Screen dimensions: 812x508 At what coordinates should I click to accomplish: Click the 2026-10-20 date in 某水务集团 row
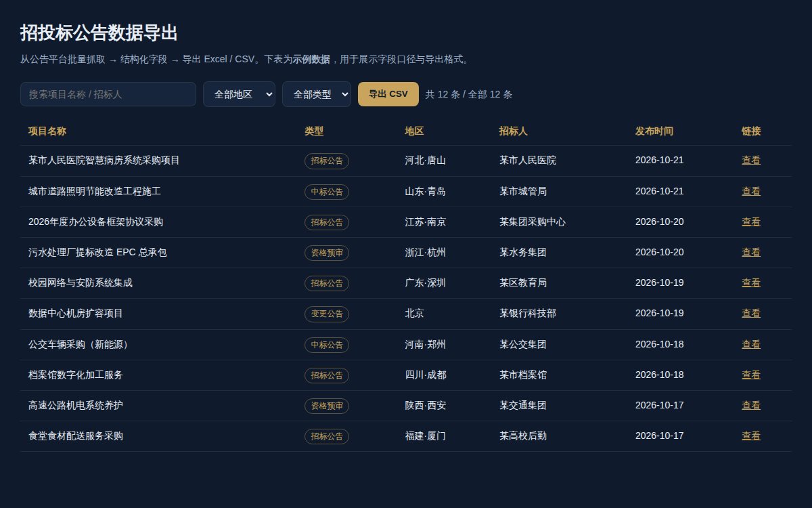(660, 253)
